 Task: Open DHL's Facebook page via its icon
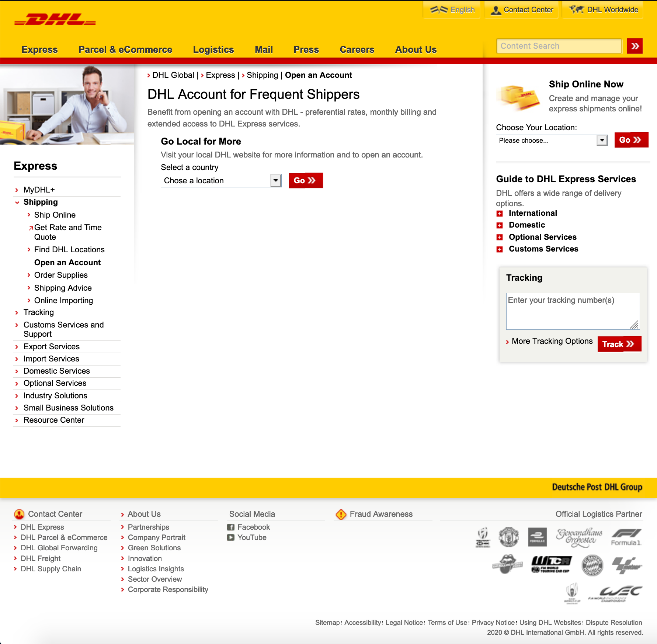231,527
